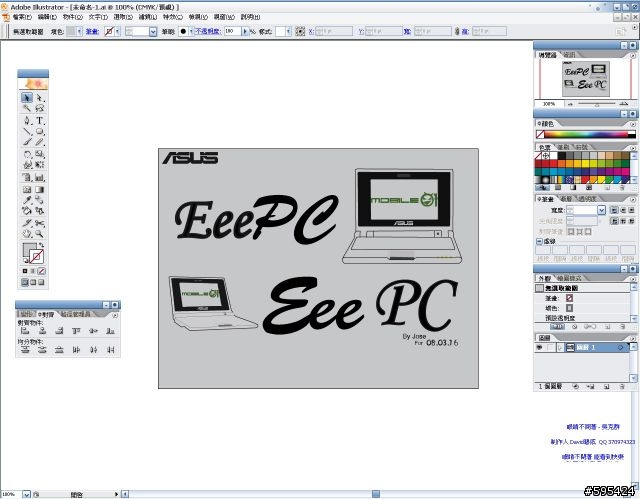Toggle dashed line checkbox in Stroke panel
This screenshot has width=640, height=499.
pyautogui.click(x=539, y=241)
